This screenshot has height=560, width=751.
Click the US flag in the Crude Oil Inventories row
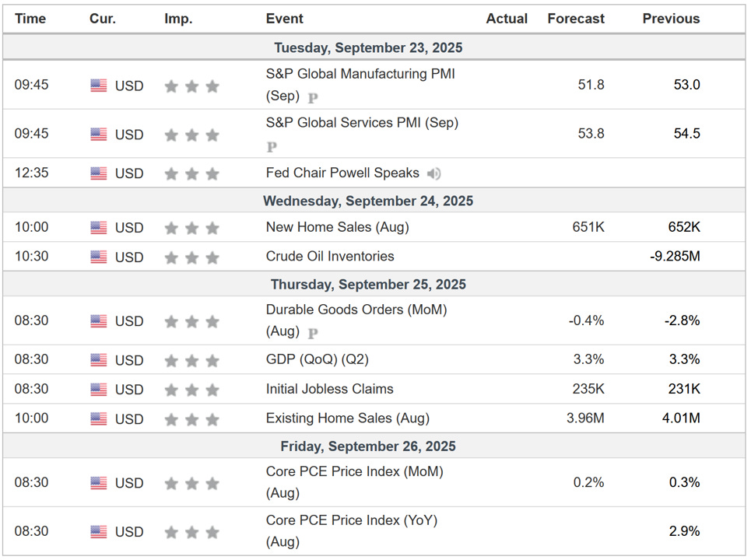[99, 257]
